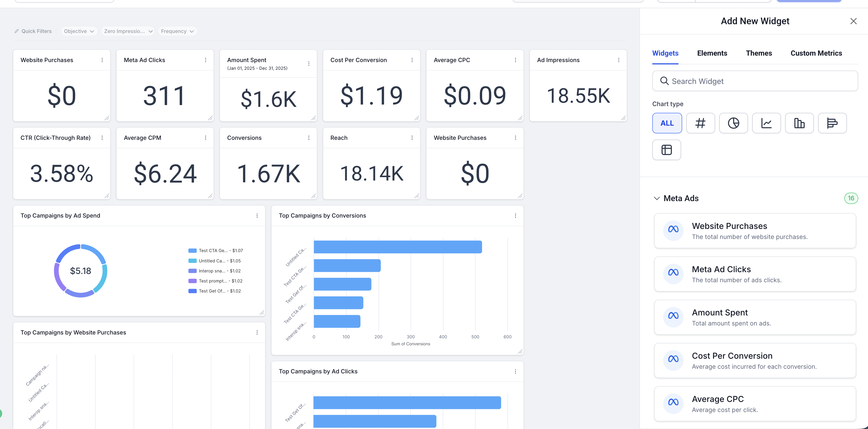This screenshot has height=429, width=868.
Task: Open the Objective filter dropdown
Action: pos(79,31)
